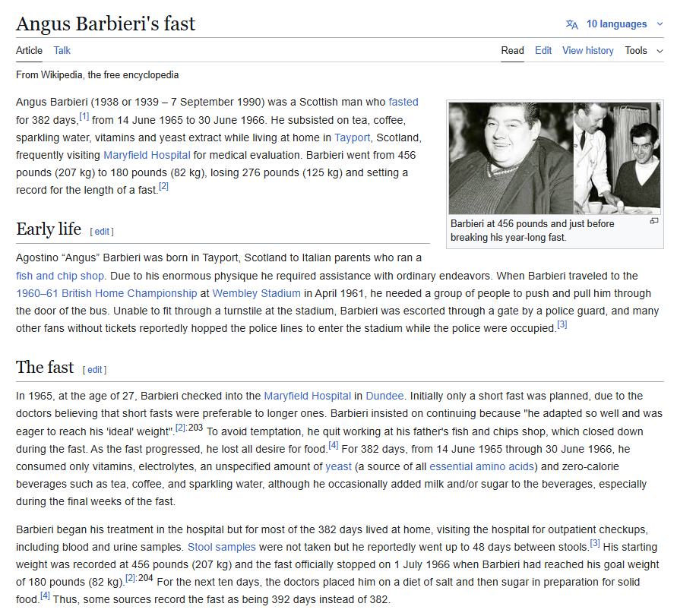This screenshot has height=616, width=677.
Task: Open Maryfield Hospital link in The fast section
Action: [308, 396]
